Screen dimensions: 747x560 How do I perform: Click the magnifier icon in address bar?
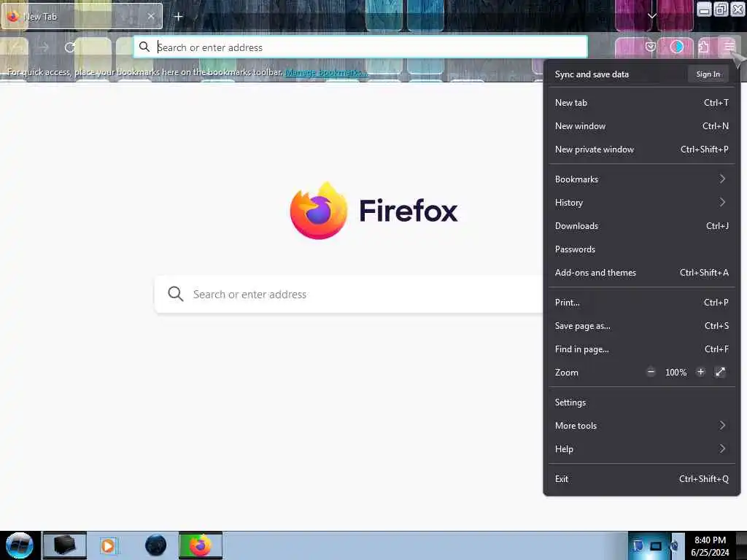point(144,47)
